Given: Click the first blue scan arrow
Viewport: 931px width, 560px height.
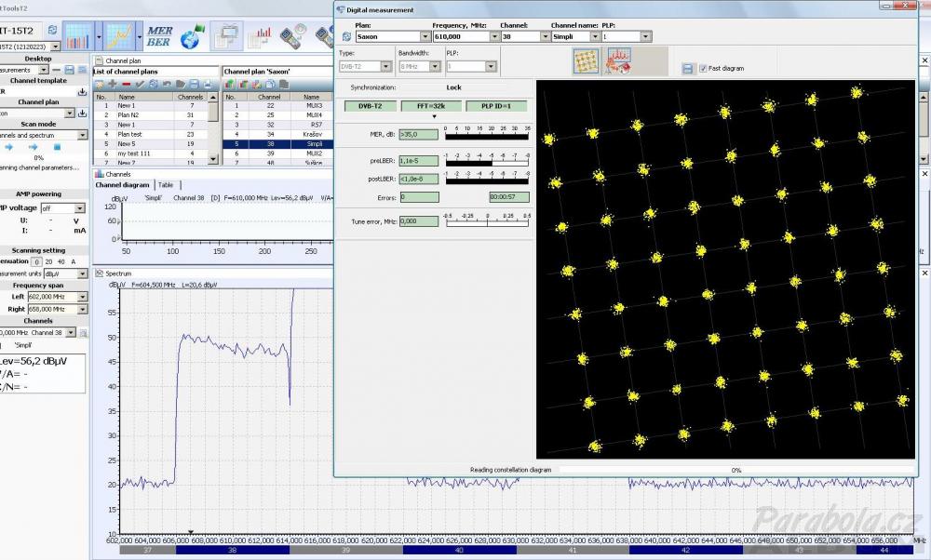Looking at the screenshot, I should tap(8, 147).
